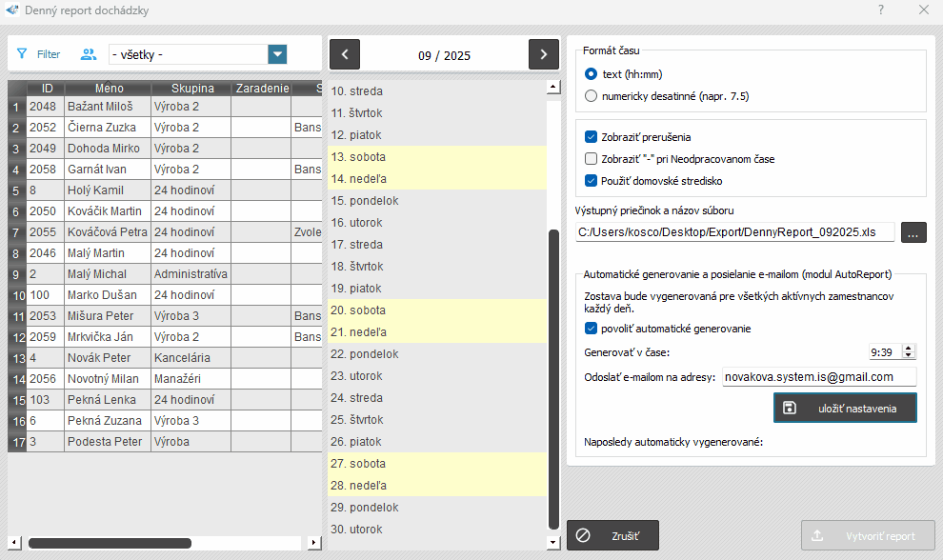Viewport: 943px width, 560px height.
Task: Toggle Zobraziť prerušenia checkbox
Action: click(x=592, y=137)
